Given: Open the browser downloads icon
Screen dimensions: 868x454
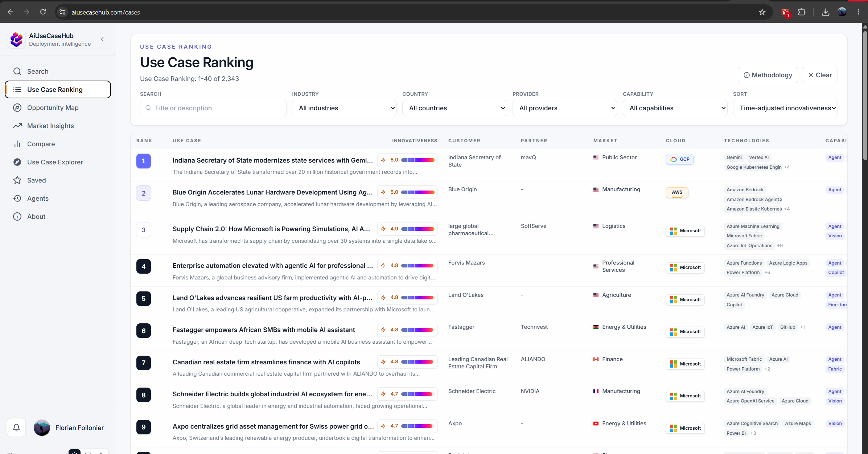Looking at the screenshot, I should click(826, 12).
